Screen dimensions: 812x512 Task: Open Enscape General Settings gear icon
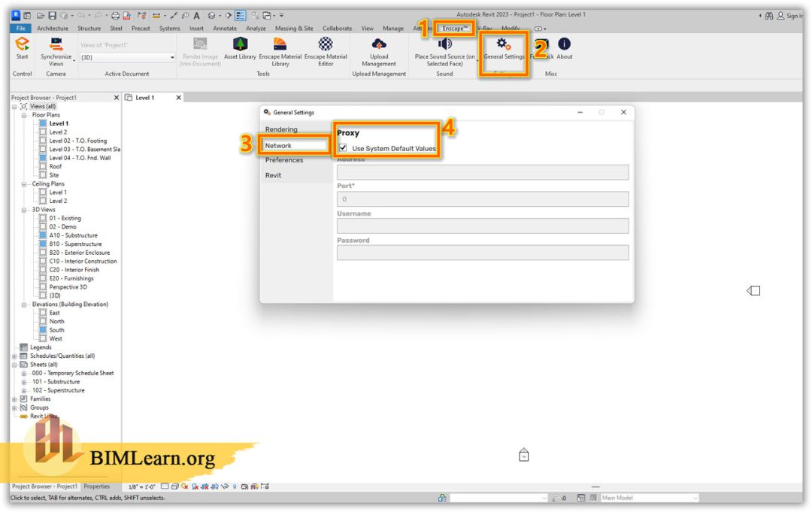pos(503,44)
